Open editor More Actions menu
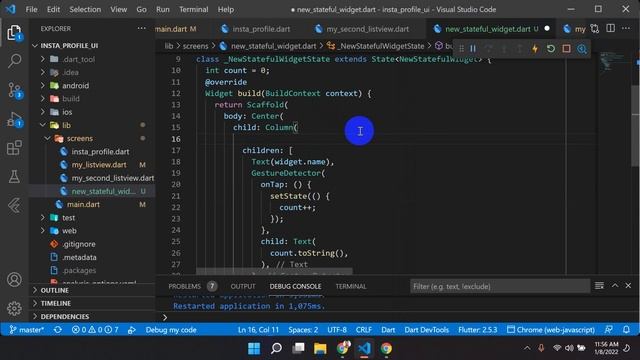This screenshot has width=640, height=360. point(626,28)
